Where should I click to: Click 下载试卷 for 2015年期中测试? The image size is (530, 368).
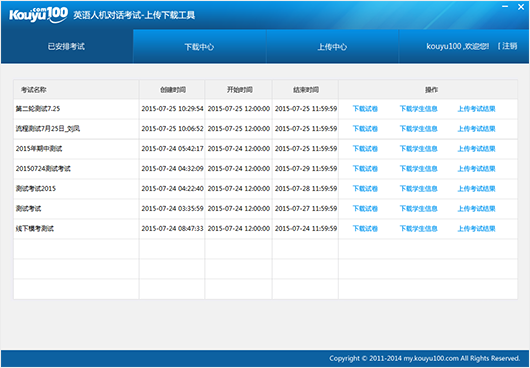(x=365, y=149)
